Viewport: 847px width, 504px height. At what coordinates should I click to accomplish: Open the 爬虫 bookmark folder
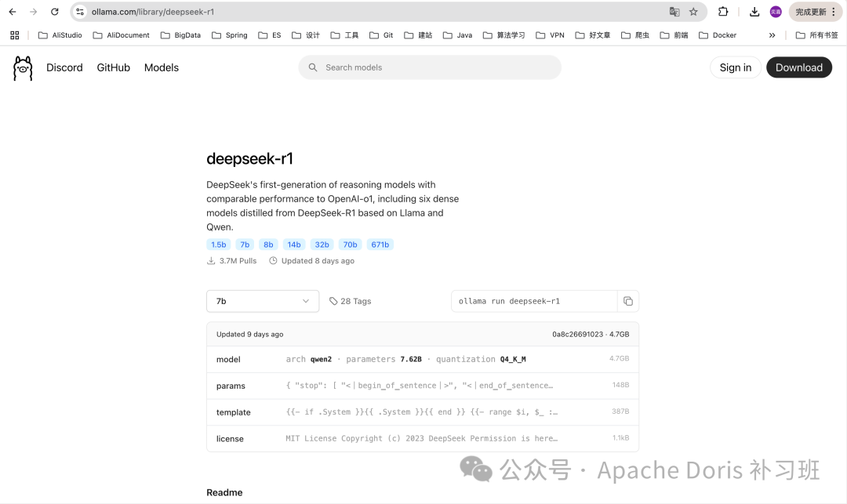(635, 35)
